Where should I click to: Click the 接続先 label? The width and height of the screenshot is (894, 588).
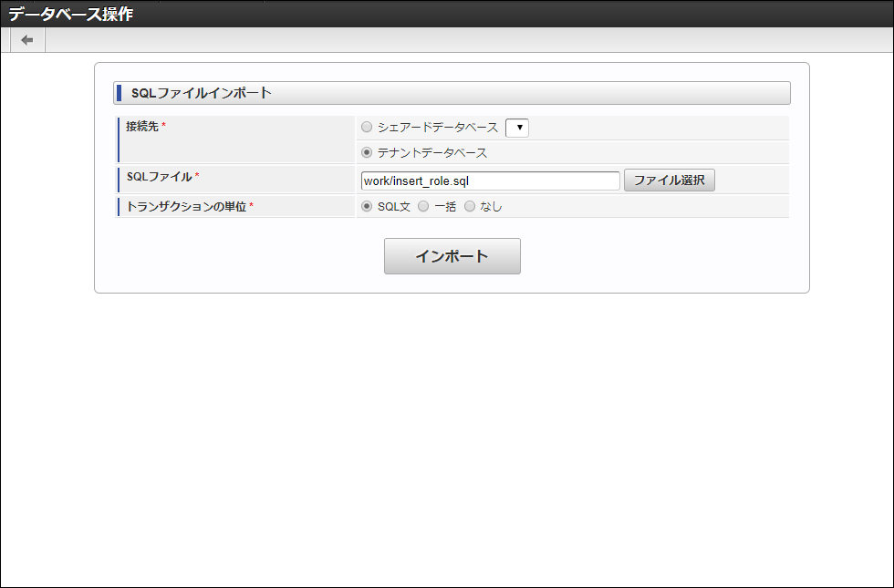tap(142, 127)
